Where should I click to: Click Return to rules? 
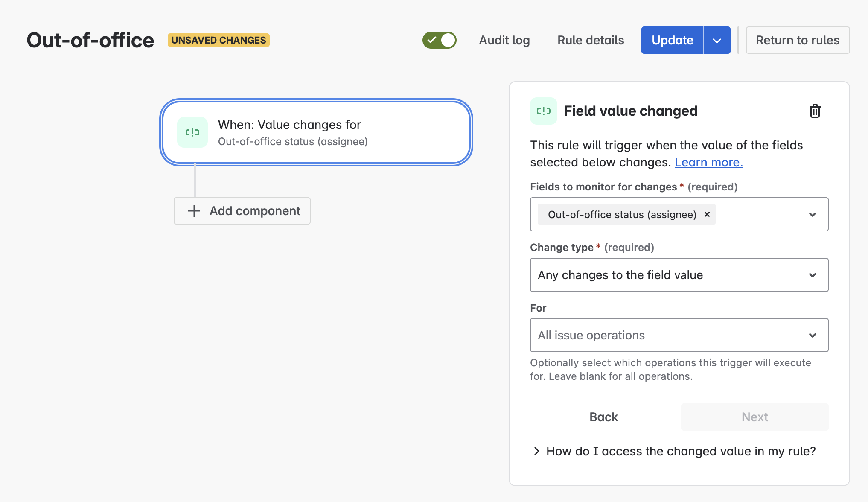797,40
